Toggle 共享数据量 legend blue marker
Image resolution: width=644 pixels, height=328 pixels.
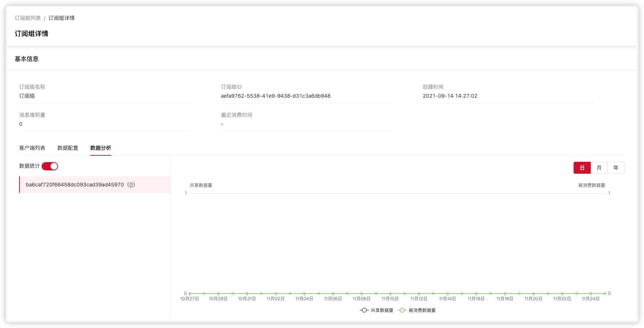364,310
